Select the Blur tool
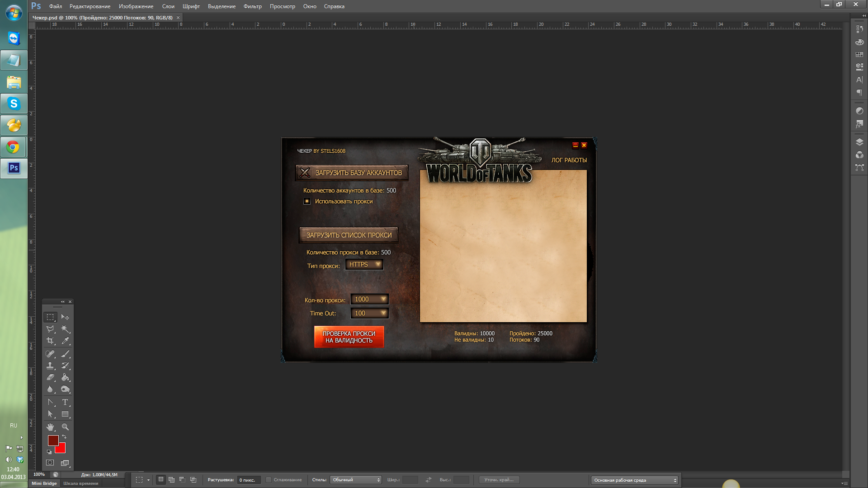 50,389
